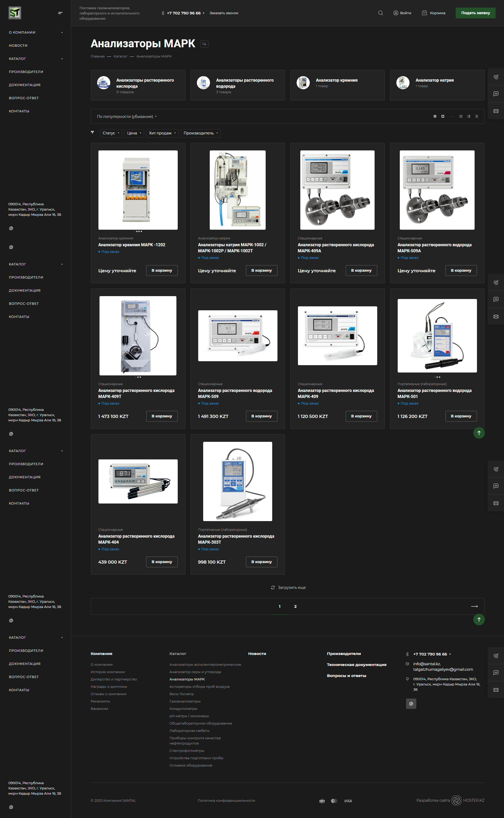504x818 pixels.
Task: Click Каталог in the breadcrumb
Action: (120, 56)
